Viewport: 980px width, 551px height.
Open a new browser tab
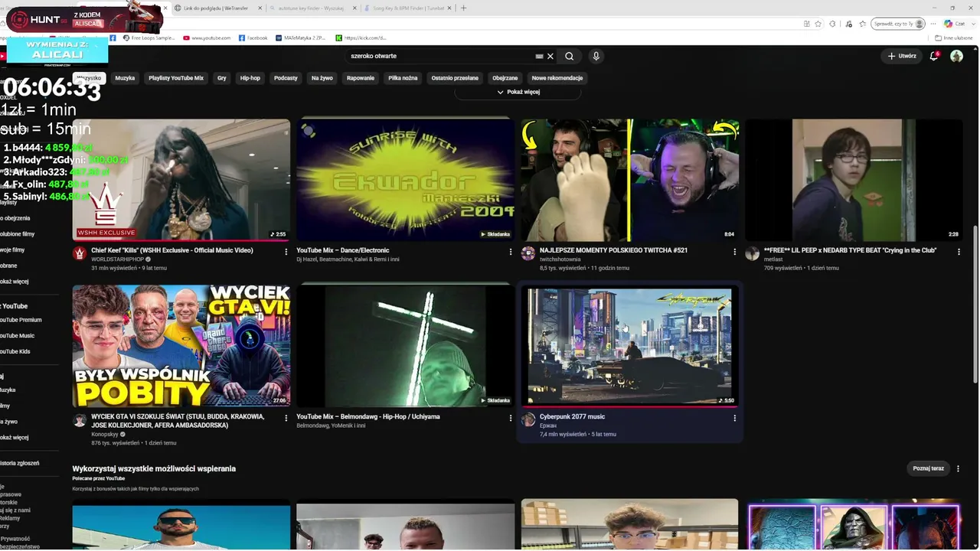[x=463, y=8]
